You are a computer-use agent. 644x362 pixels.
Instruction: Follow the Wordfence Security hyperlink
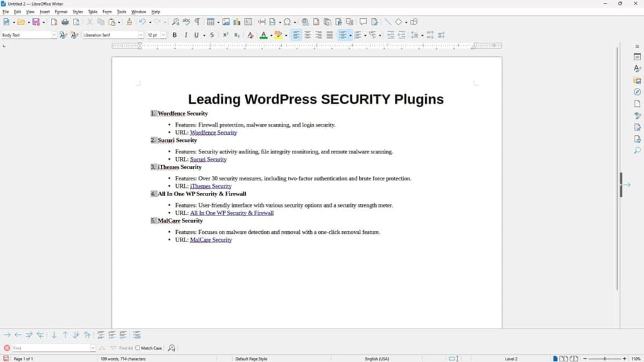coord(213,133)
